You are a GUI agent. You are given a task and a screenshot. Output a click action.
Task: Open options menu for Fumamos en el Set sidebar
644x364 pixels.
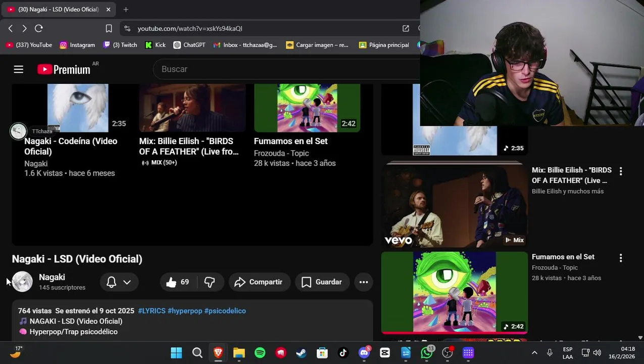tap(621, 258)
